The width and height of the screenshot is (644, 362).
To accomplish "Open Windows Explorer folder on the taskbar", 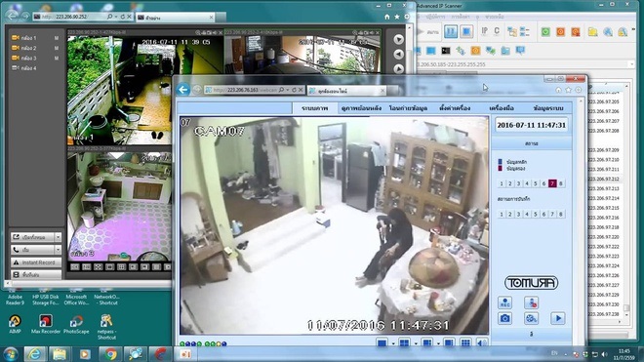I will coord(60,354).
